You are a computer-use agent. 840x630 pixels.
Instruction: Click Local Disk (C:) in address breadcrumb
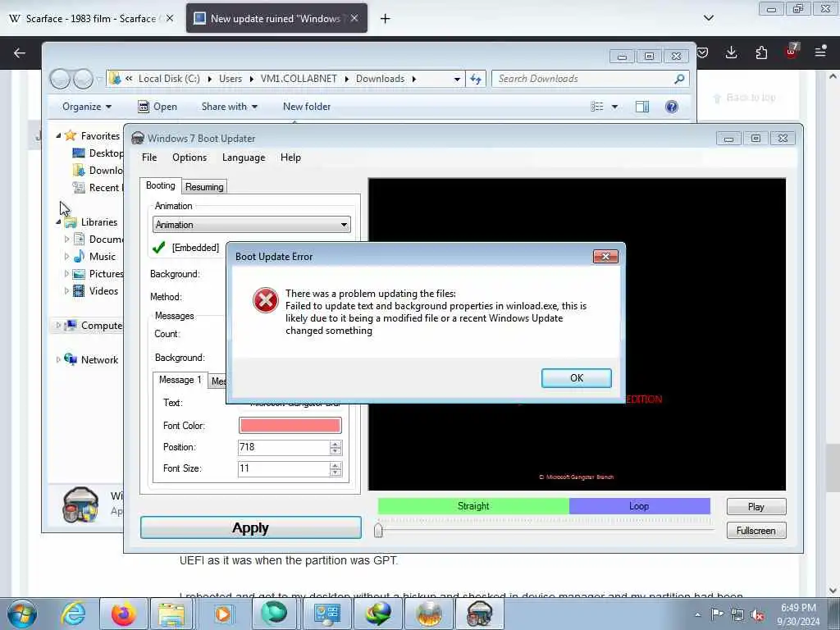tap(169, 79)
